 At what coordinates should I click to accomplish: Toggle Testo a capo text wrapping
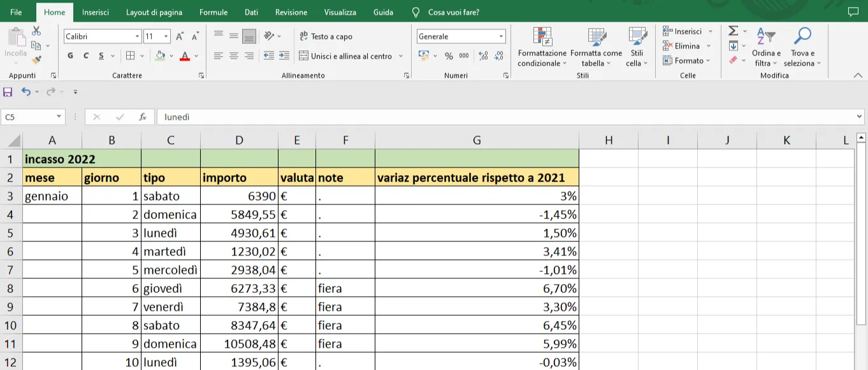326,36
